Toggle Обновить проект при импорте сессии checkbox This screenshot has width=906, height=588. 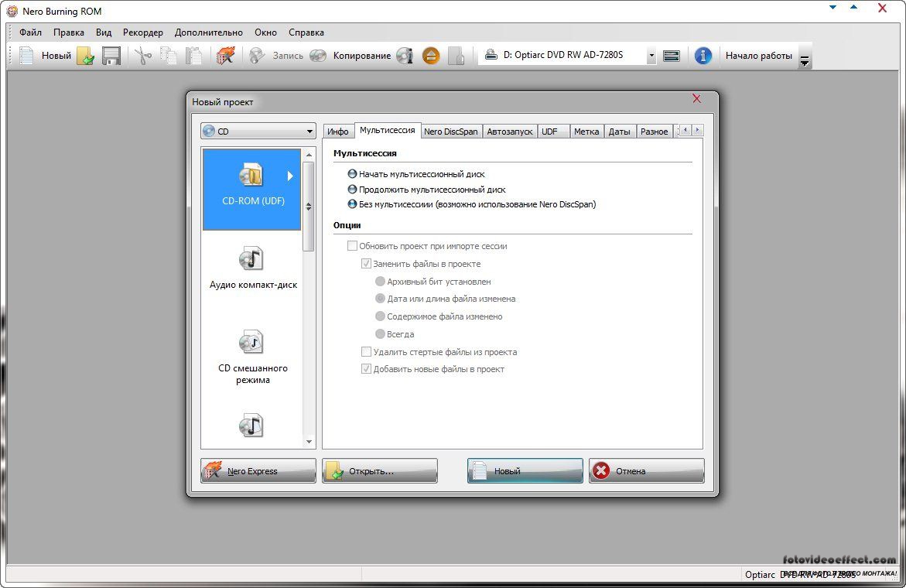coord(352,246)
